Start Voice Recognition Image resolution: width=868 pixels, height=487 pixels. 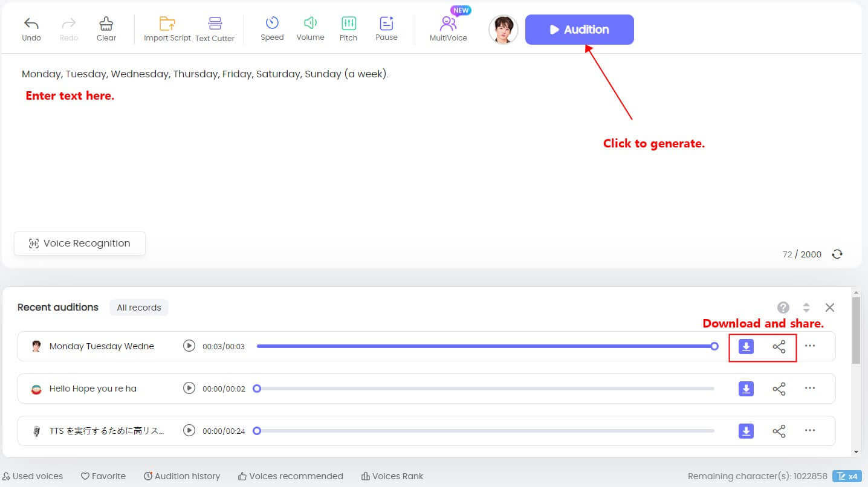click(x=80, y=243)
